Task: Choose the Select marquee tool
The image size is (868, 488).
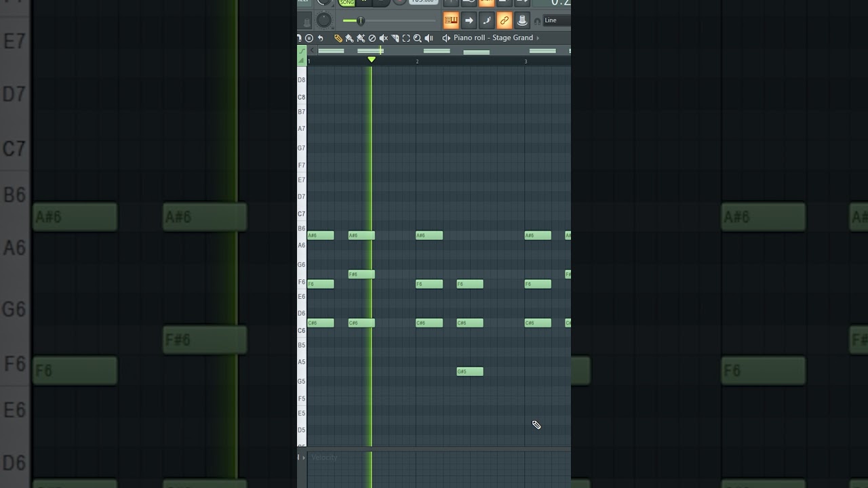Action: 406,39
